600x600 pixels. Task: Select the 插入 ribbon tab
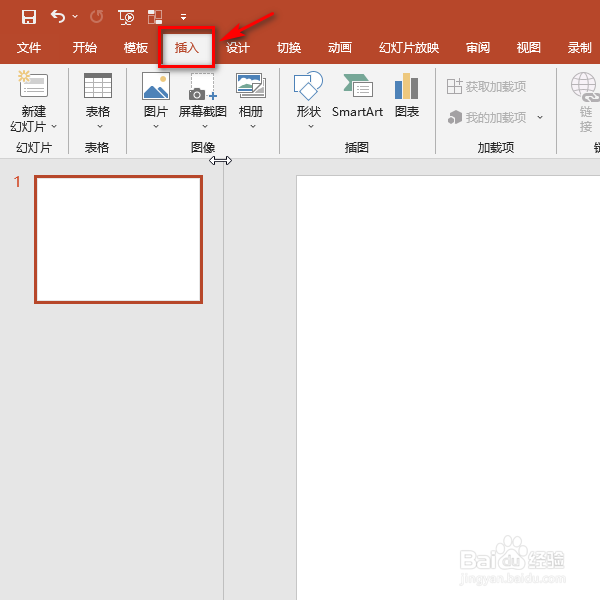coord(187,48)
